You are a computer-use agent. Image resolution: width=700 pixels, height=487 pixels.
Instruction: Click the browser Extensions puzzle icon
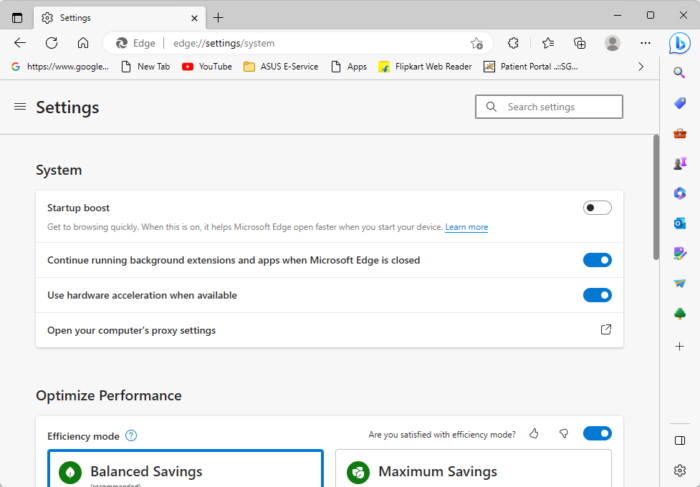513,43
